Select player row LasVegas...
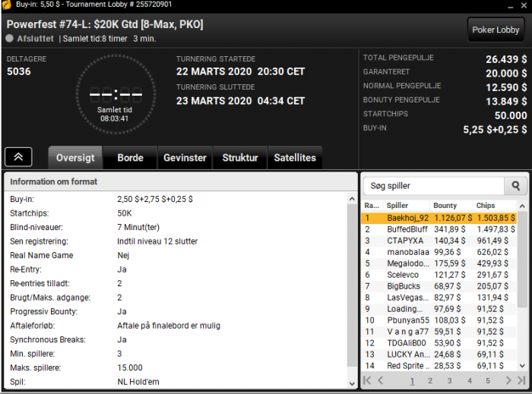This screenshot has width=532, height=394. click(439, 298)
